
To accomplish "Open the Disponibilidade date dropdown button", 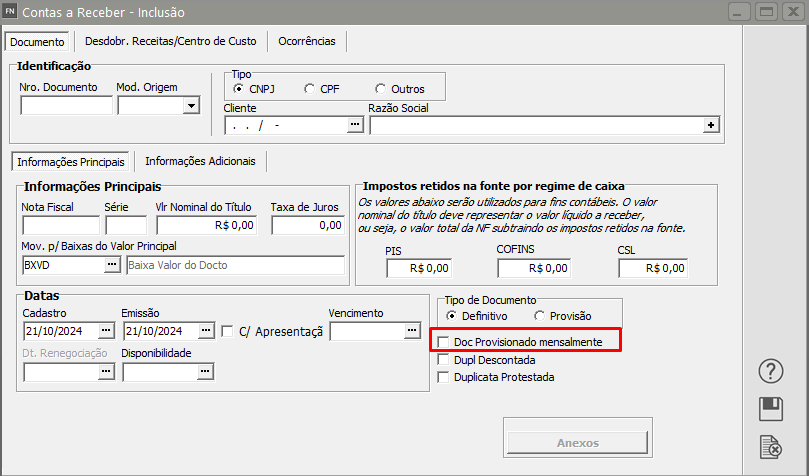I will [x=205, y=372].
